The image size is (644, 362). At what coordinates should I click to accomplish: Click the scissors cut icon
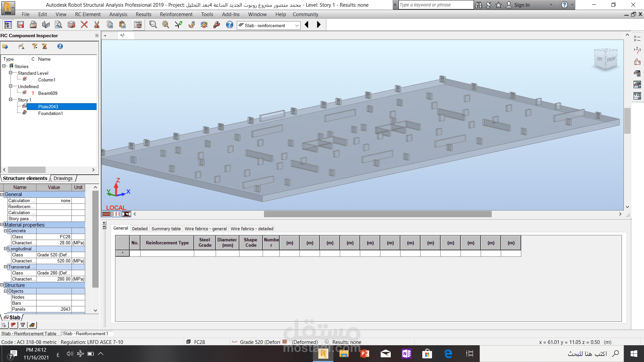click(97, 25)
